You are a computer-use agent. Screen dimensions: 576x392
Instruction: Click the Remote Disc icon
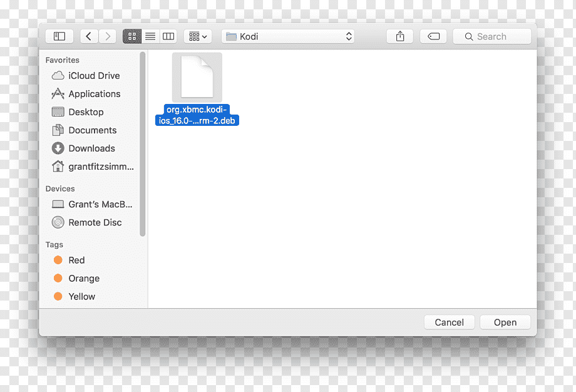[x=58, y=222]
